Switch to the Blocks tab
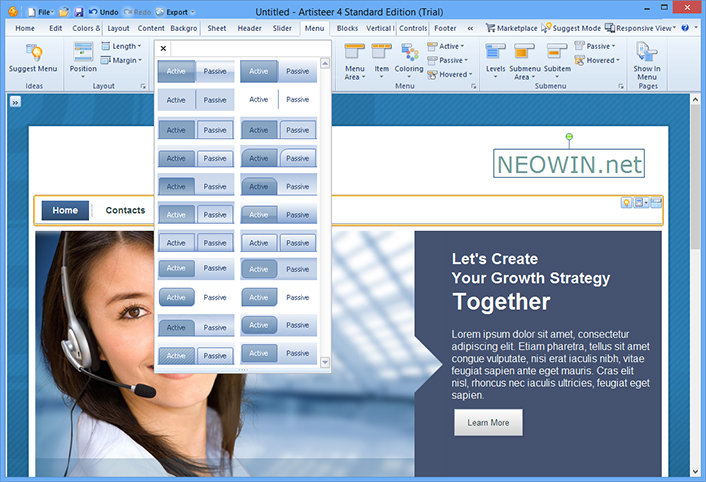 click(x=347, y=28)
